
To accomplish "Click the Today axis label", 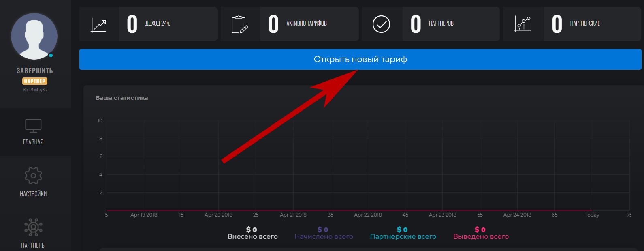I will (x=592, y=215).
